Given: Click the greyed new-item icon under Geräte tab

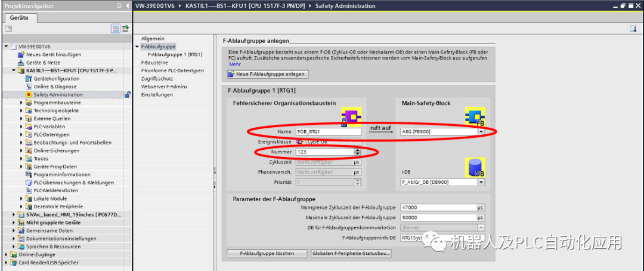Looking at the screenshot, I should click(x=8, y=29).
